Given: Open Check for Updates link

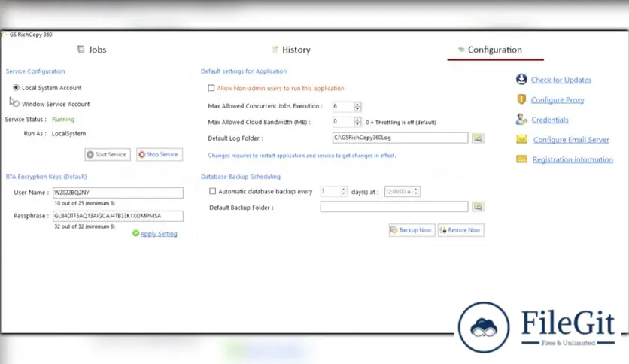Looking at the screenshot, I should [561, 80].
